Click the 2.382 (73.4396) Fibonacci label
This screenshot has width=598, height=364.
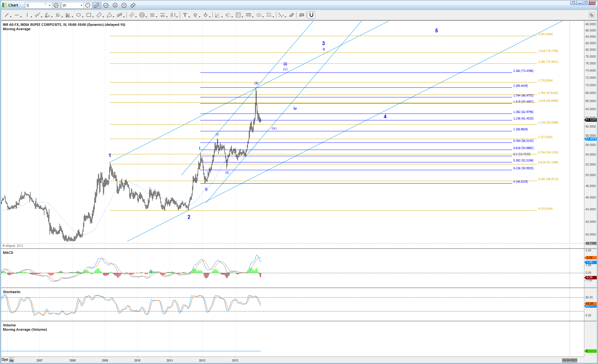click(x=523, y=71)
